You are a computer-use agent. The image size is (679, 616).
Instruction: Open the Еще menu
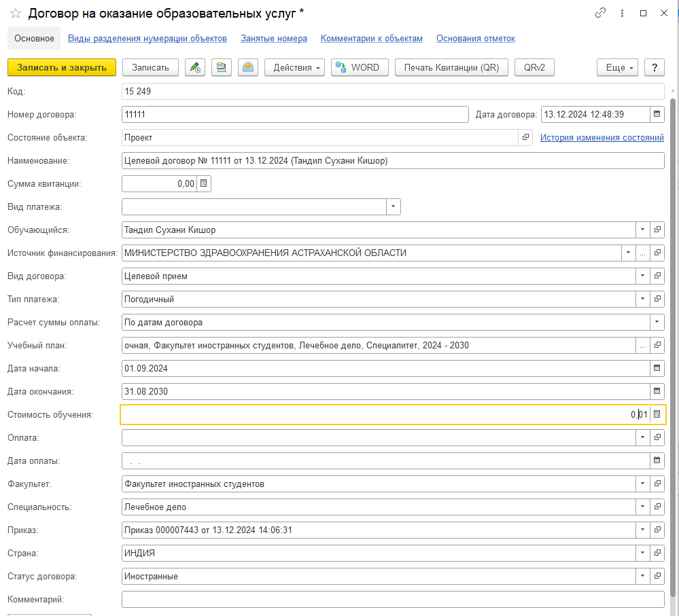click(x=617, y=67)
